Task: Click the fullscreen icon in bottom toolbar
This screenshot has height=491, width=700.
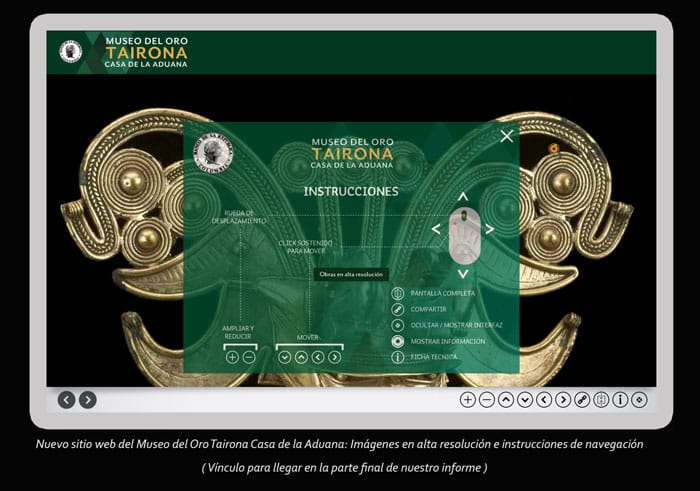Action: point(601,399)
